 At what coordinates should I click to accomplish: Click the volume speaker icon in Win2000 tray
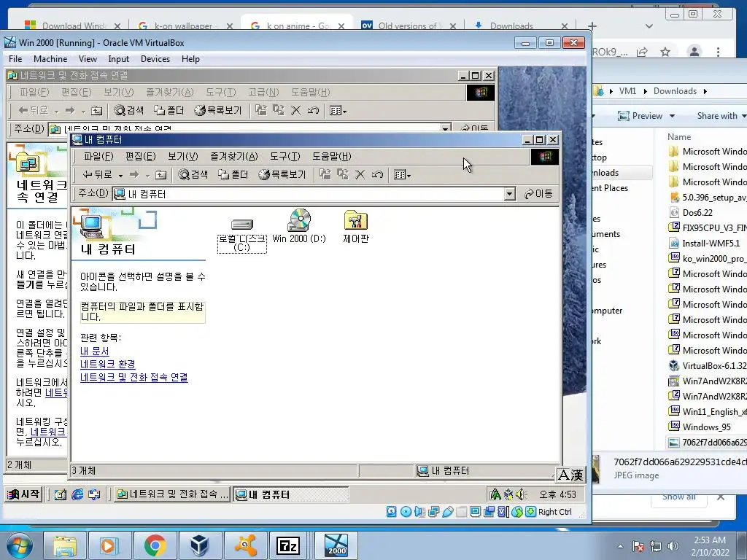pyautogui.click(x=521, y=494)
